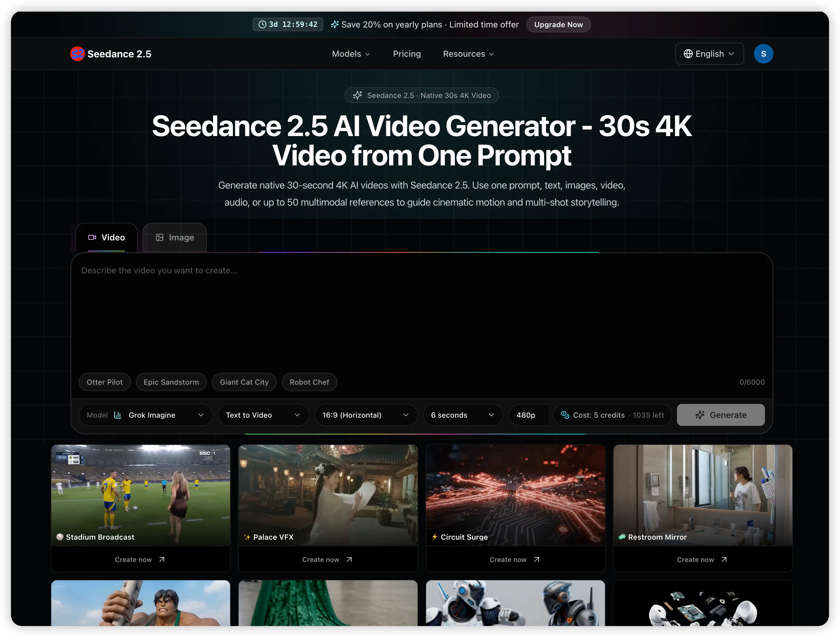Open the English language dropdown
The image size is (840, 637).
click(709, 54)
